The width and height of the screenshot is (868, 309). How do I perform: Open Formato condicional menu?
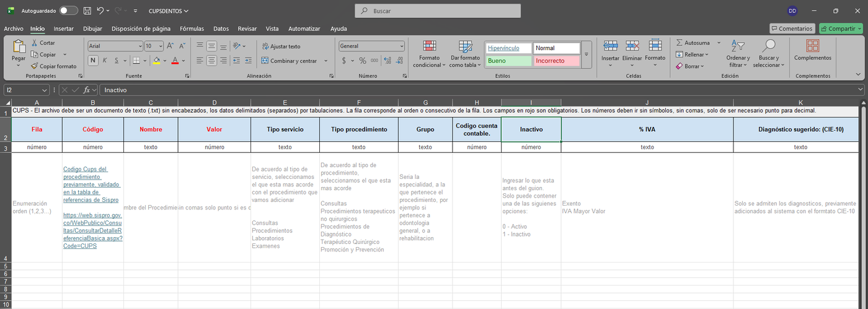429,54
